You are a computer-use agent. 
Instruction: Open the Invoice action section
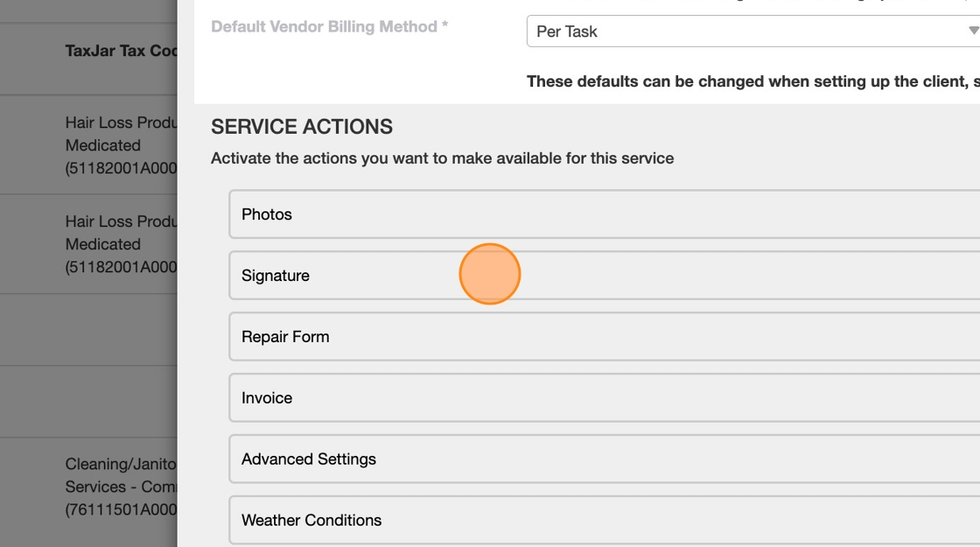tap(604, 398)
